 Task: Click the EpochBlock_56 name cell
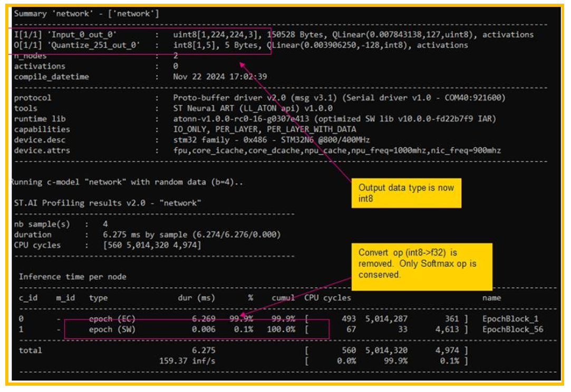(x=512, y=330)
